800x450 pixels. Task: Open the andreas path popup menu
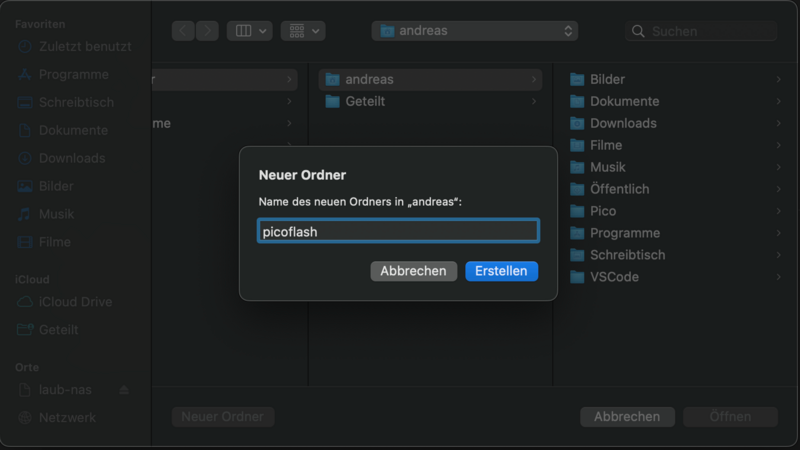474,31
